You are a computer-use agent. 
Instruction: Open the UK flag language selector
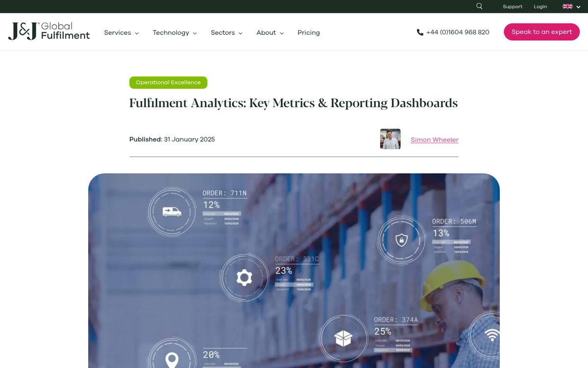click(x=571, y=6)
